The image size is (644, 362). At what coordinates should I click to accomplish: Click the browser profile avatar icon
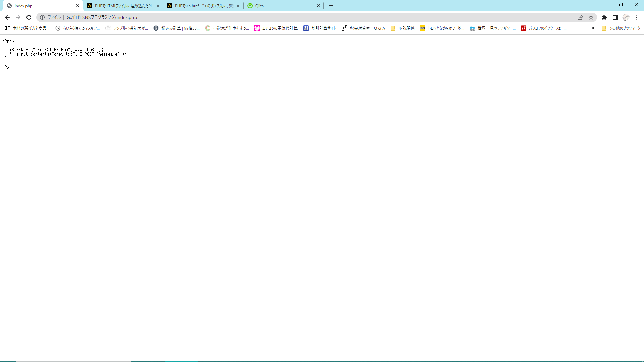[x=626, y=17]
